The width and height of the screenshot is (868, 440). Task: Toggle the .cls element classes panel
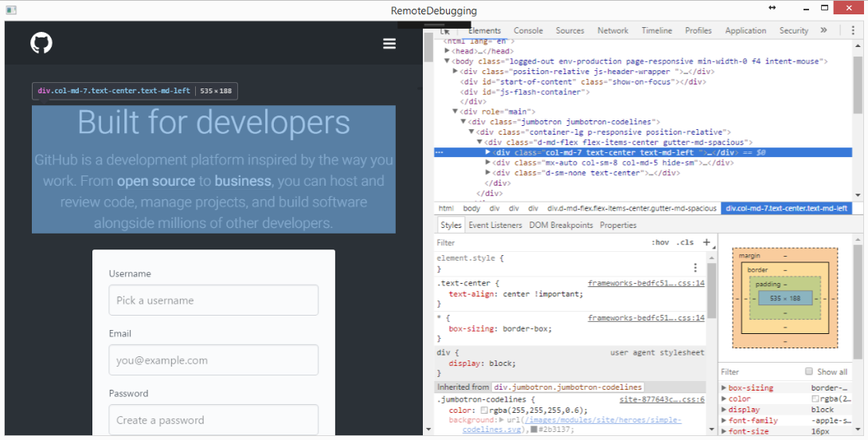click(685, 242)
